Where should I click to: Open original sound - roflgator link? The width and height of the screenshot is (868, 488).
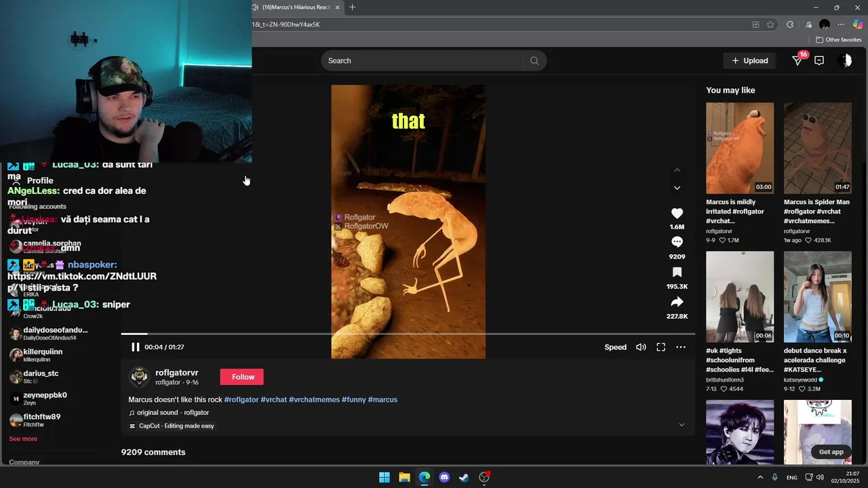coord(169,413)
